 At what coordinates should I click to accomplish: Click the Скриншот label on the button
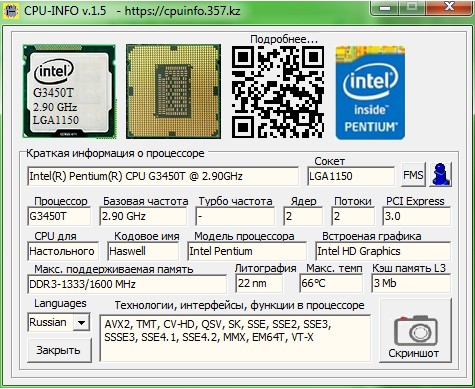click(x=413, y=353)
